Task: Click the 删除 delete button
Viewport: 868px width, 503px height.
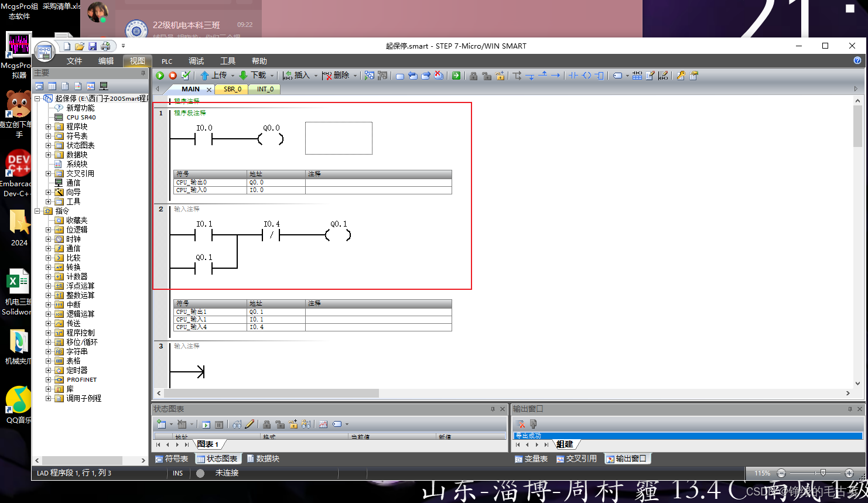Action: [x=335, y=76]
